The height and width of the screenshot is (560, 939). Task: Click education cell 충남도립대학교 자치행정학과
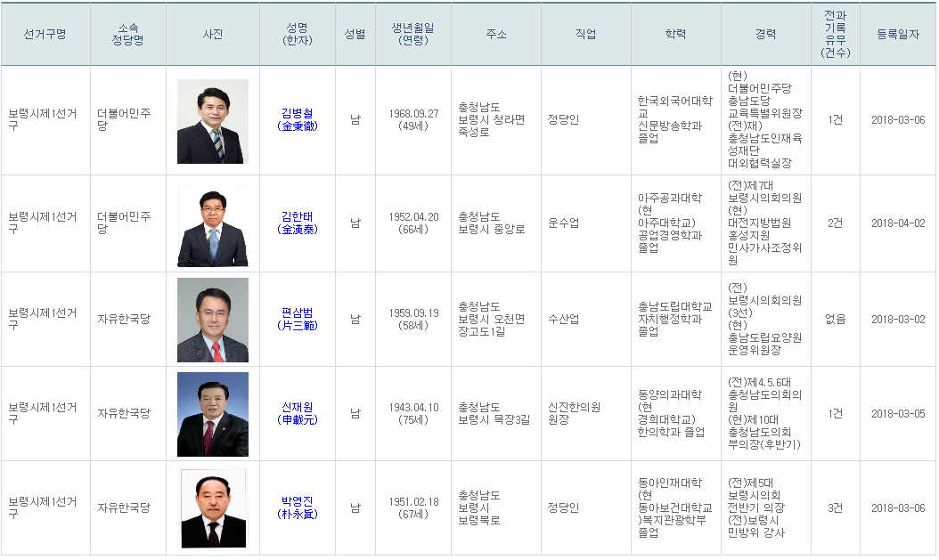(675, 320)
